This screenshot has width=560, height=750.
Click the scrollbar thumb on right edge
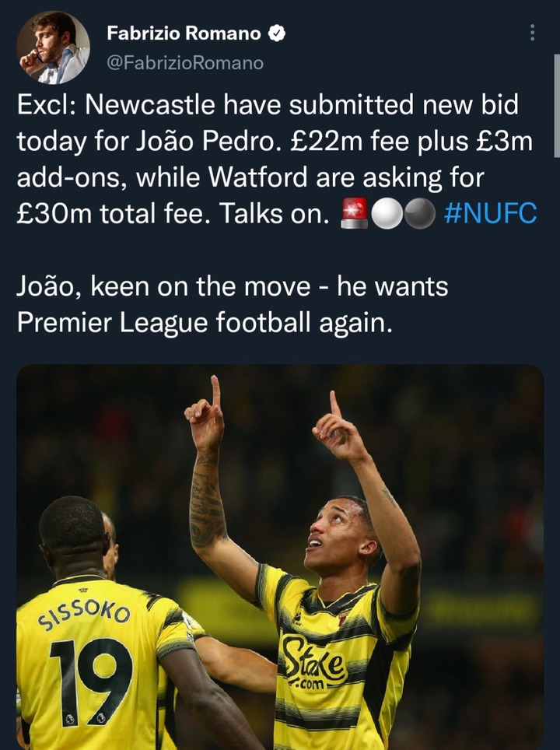[x=557, y=106]
